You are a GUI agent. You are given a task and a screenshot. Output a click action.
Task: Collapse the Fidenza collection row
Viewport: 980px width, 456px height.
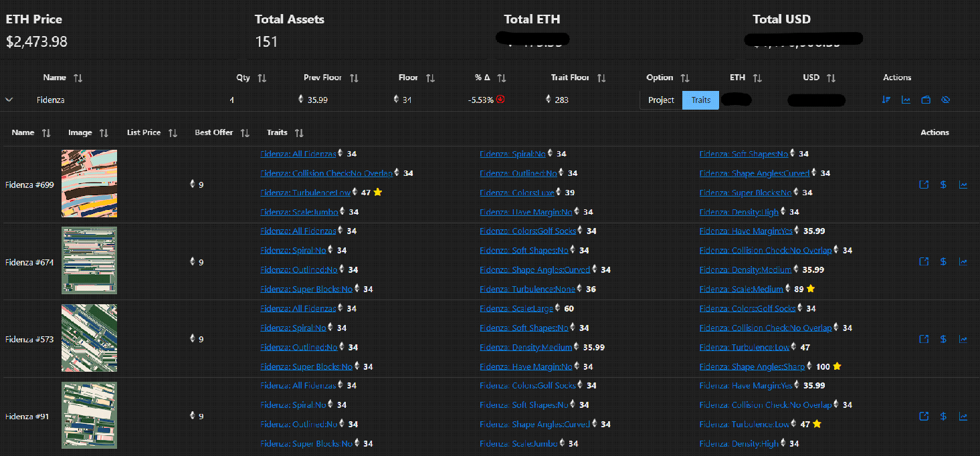click(9, 100)
